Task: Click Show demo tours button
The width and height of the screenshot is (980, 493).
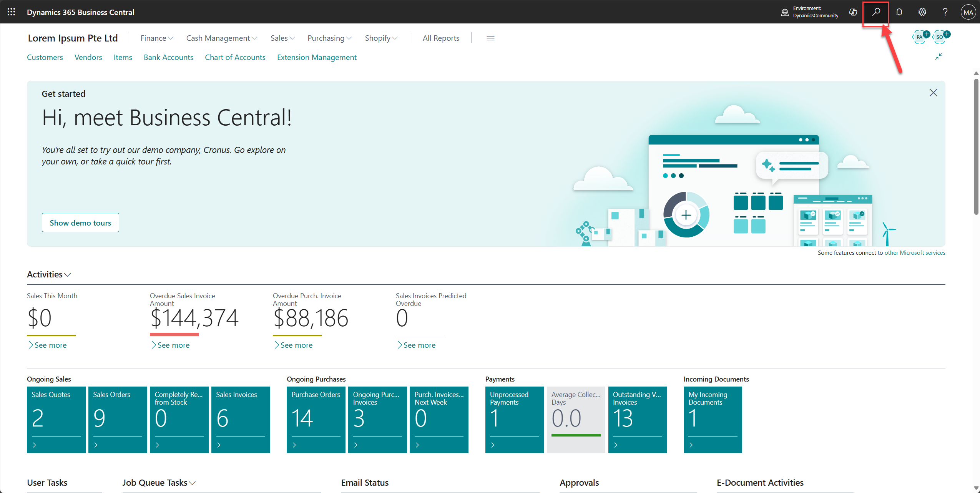Action: point(80,222)
